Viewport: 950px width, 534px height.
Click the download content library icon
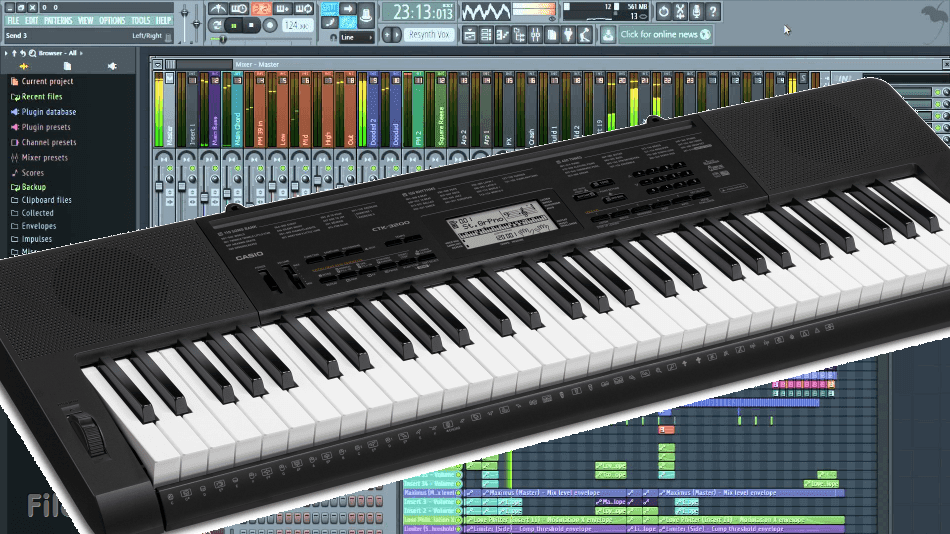point(608,35)
